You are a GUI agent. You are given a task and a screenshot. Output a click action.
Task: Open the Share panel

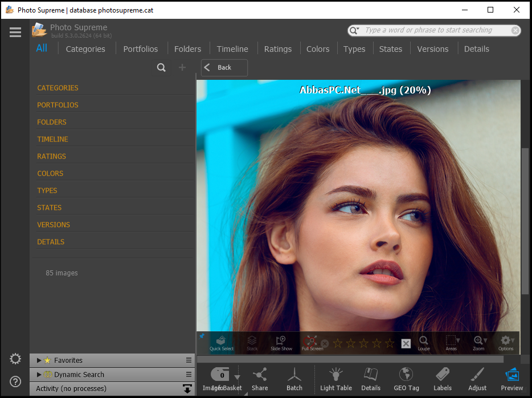[x=260, y=379]
